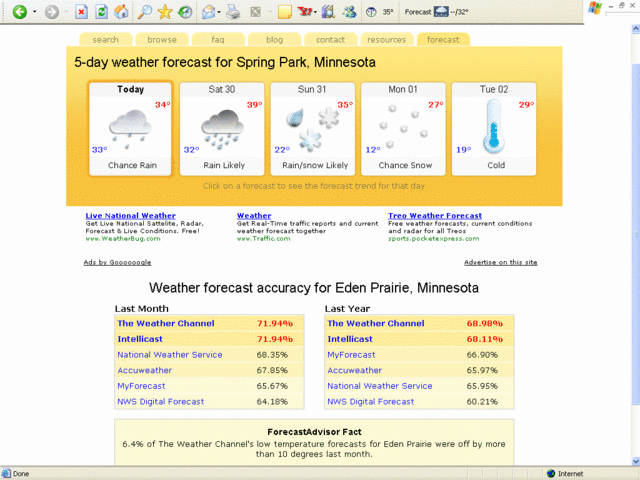The image size is (640, 480).
Task: Open the search tab
Action: 106,40
